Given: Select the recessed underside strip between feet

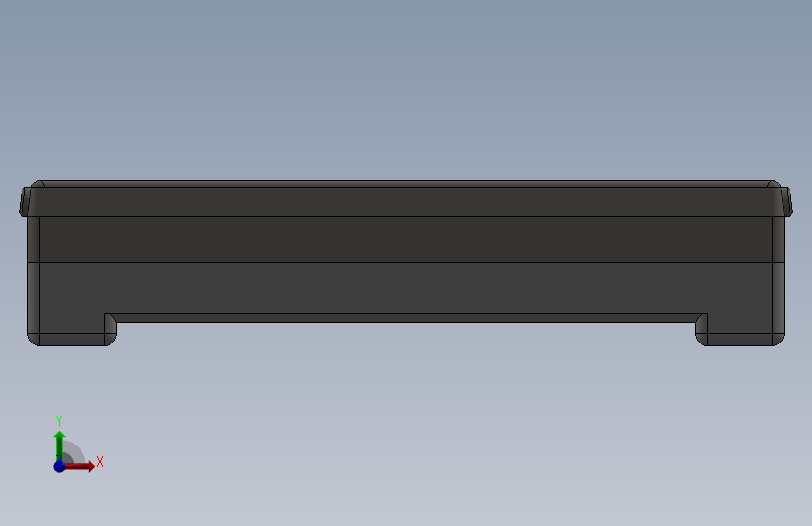Looking at the screenshot, I should (x=406, y=318).
